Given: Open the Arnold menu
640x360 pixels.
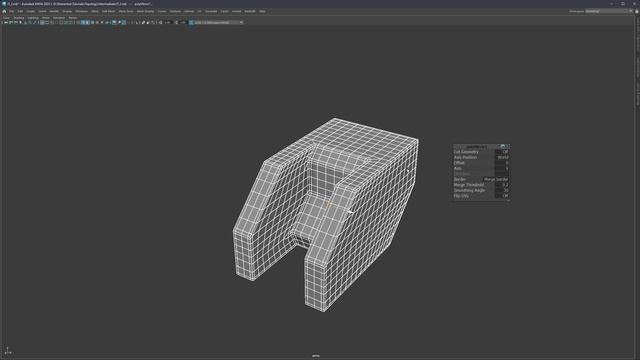Looking at the screenshot, I should pos(236,11).
